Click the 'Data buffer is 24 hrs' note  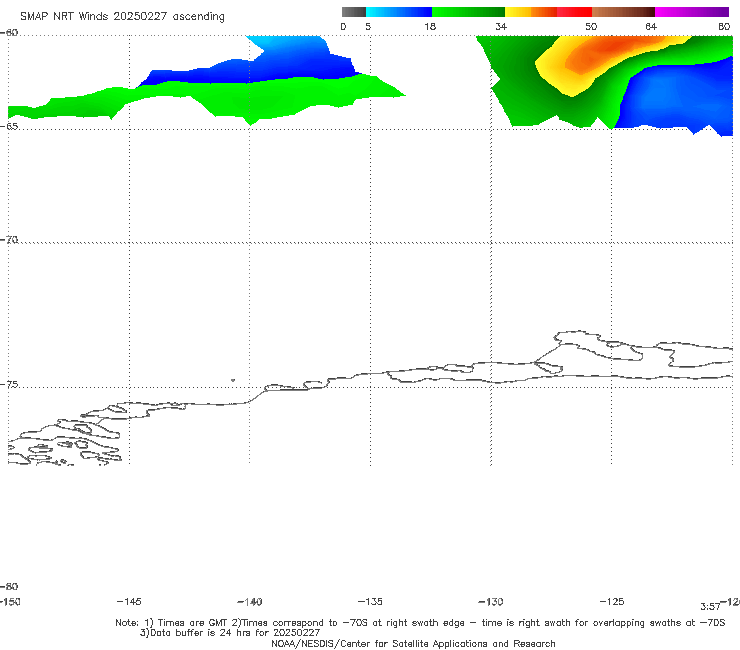[x=230, y=633]
